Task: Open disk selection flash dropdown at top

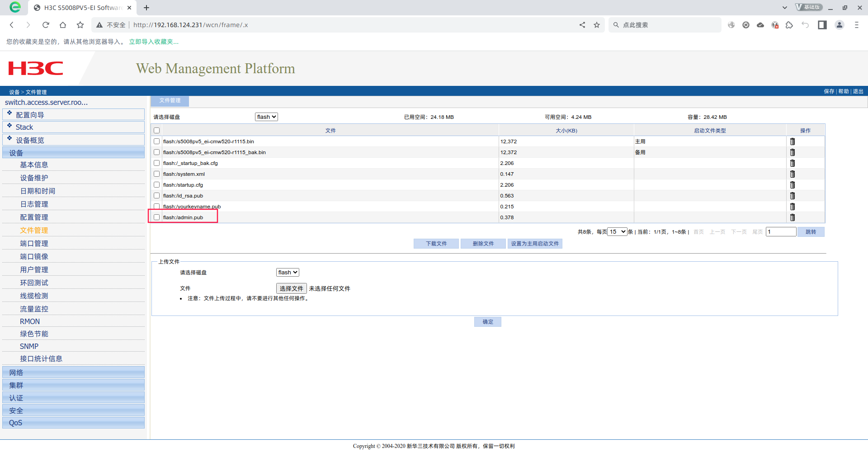Action: click(266, 117)
